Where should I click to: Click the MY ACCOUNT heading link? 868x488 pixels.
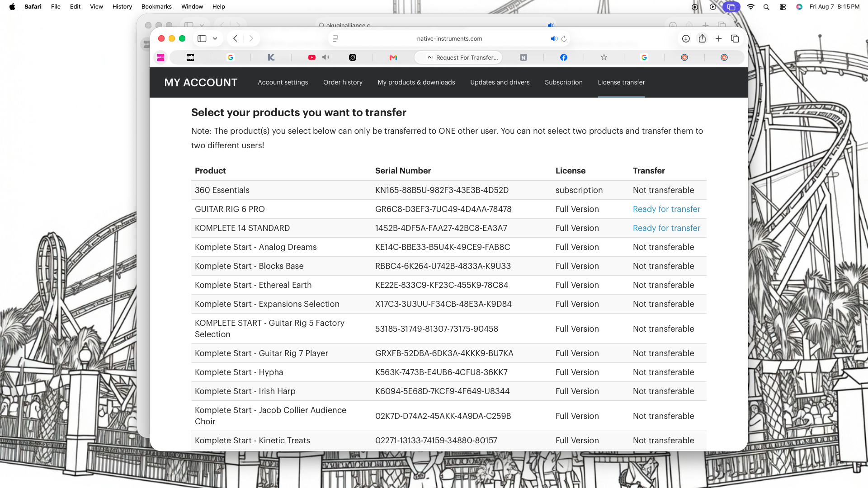201,83
